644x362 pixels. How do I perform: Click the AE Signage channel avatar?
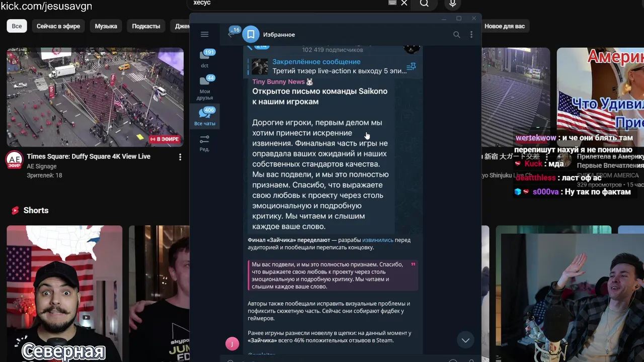(x=14, y=160)
